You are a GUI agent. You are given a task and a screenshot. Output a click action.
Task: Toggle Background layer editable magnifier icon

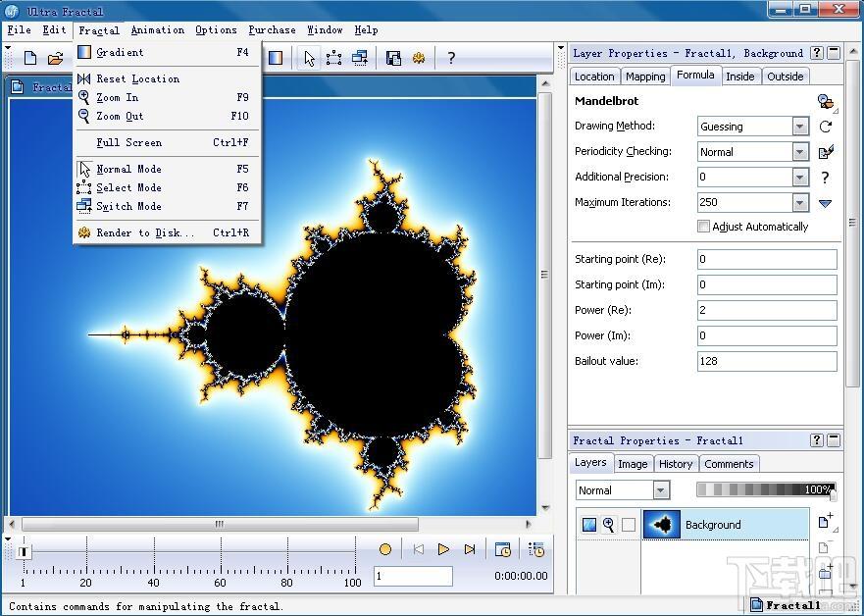point(609,525)
